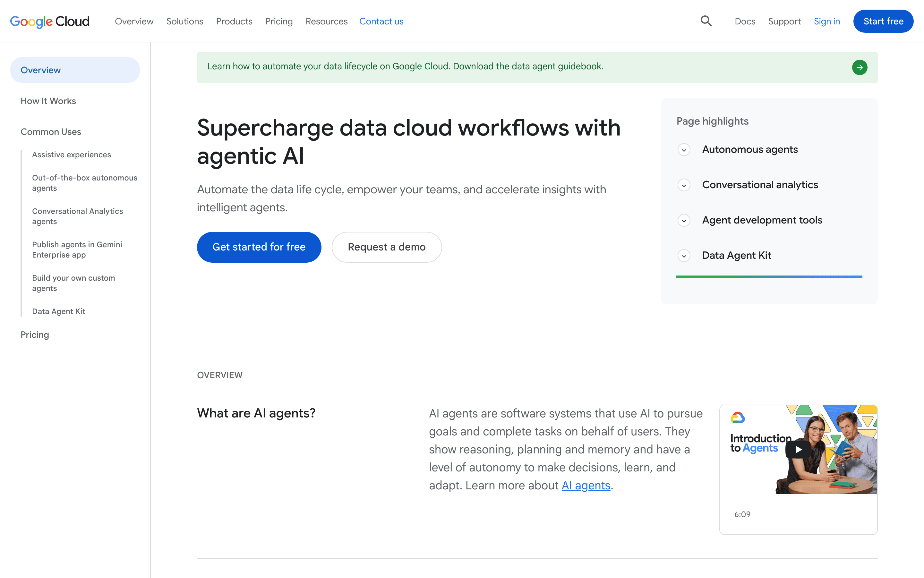Viewport: 924px width, 578px height.
Task: Select Pricing in the left sidebar
Action: 35,335
